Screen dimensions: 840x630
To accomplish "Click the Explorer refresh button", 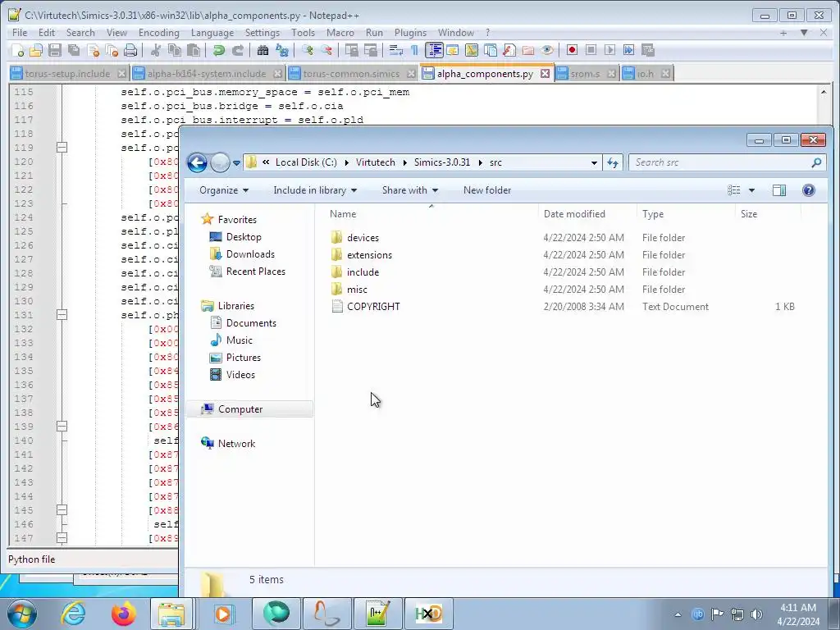I will 613,162.
